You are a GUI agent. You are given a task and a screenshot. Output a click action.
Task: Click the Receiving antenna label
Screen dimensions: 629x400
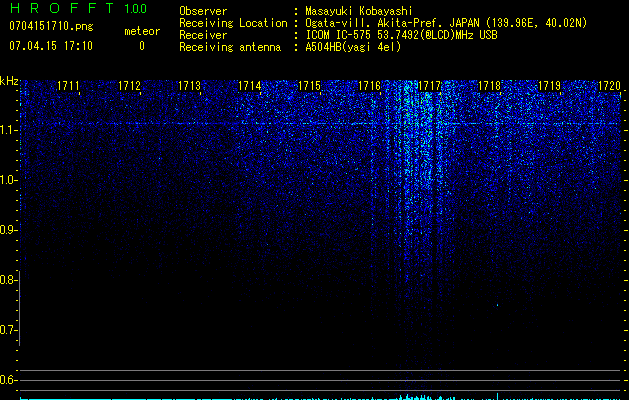(x=230, y=47)
